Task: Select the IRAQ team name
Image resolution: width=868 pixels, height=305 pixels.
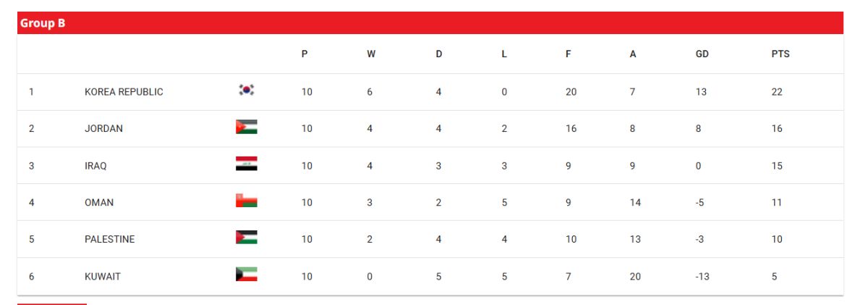Action: [95, 166]
